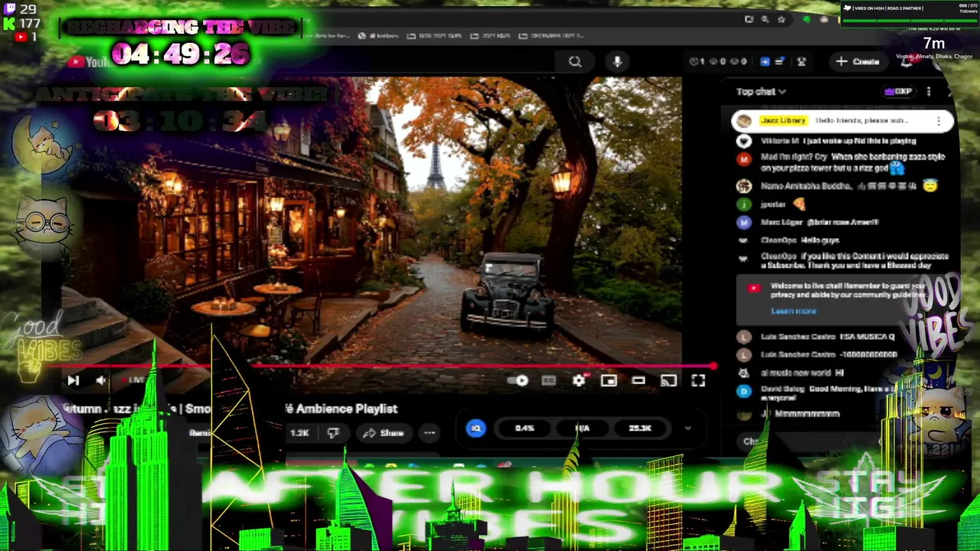This screenshot has width=980, height=551.
Task: Activate voice search microphone icon
Action: click(x=617, y=62)
